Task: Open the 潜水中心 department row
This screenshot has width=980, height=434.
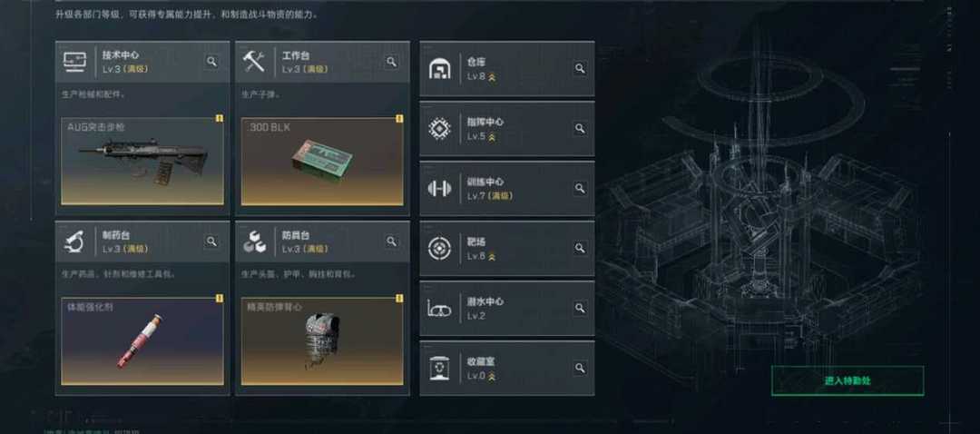Action: pyautogui.click(x=507, y=309)
